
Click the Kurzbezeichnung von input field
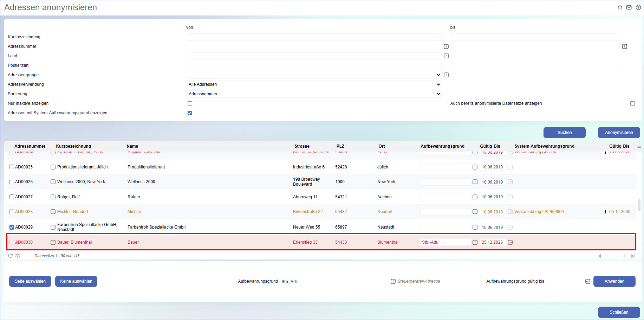click(x=314, y=37)
